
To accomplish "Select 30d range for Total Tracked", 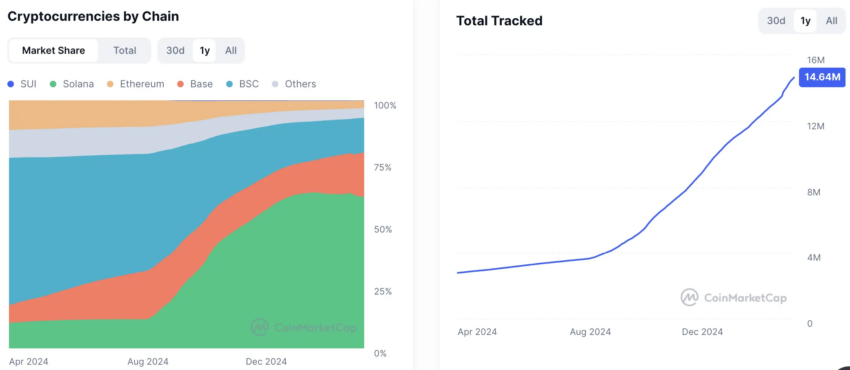I will coord(776,21).
